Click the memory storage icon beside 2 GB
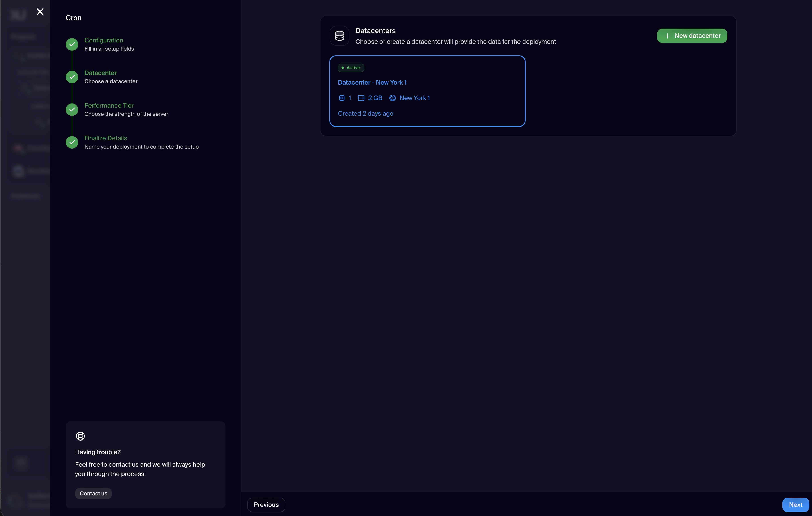This screenshot has height=516, width=812. click(361, 98)
